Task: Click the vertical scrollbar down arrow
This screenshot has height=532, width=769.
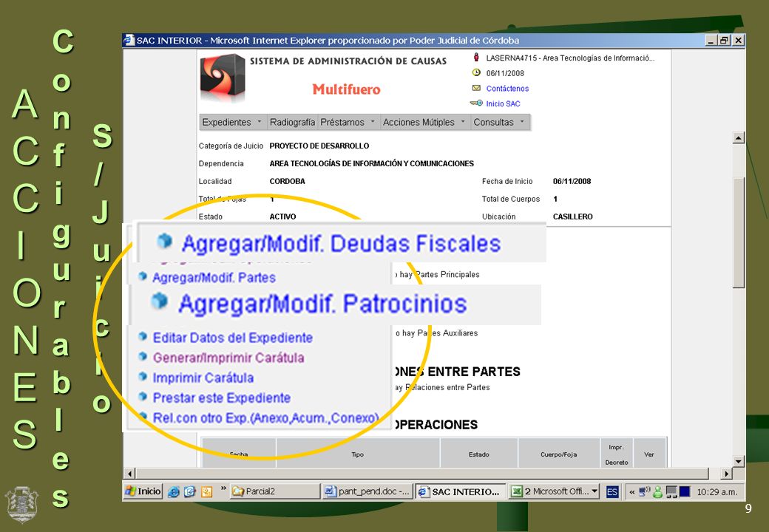Action: (x=739, y=461)
